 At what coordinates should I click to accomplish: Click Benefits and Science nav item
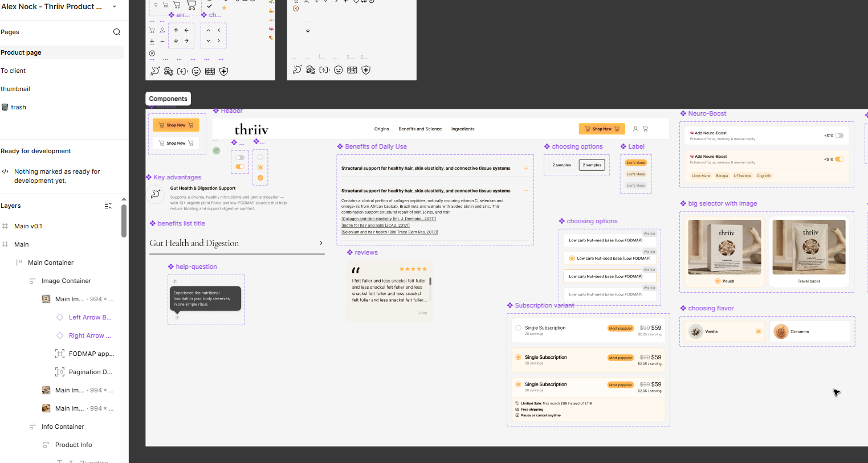420,129
